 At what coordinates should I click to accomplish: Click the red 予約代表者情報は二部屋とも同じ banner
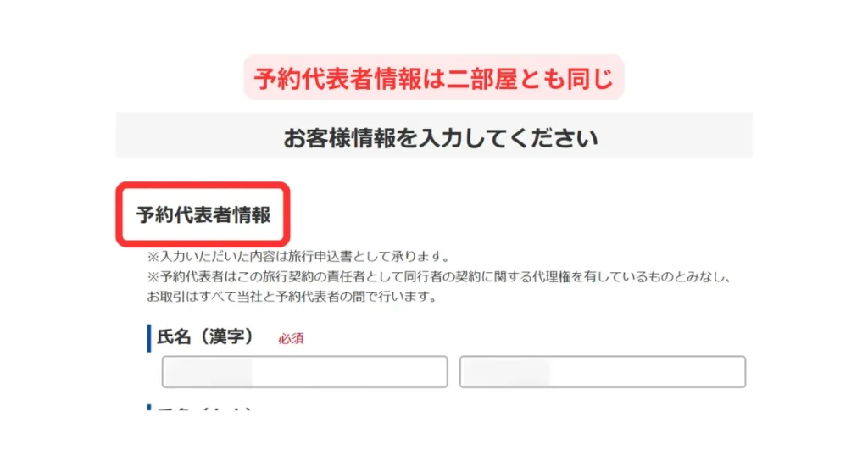(433, 77)
